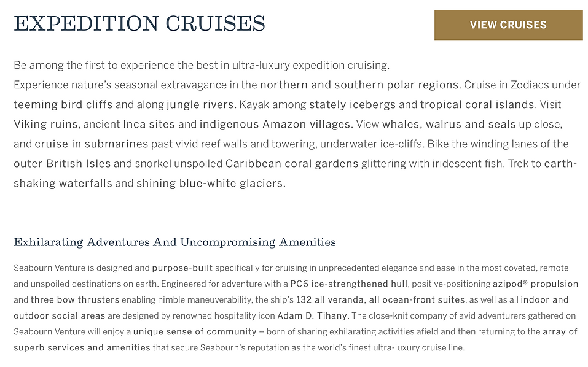Click the "Viking ruins" phrase
Screen dimensions: 588x367
(45, 124)
